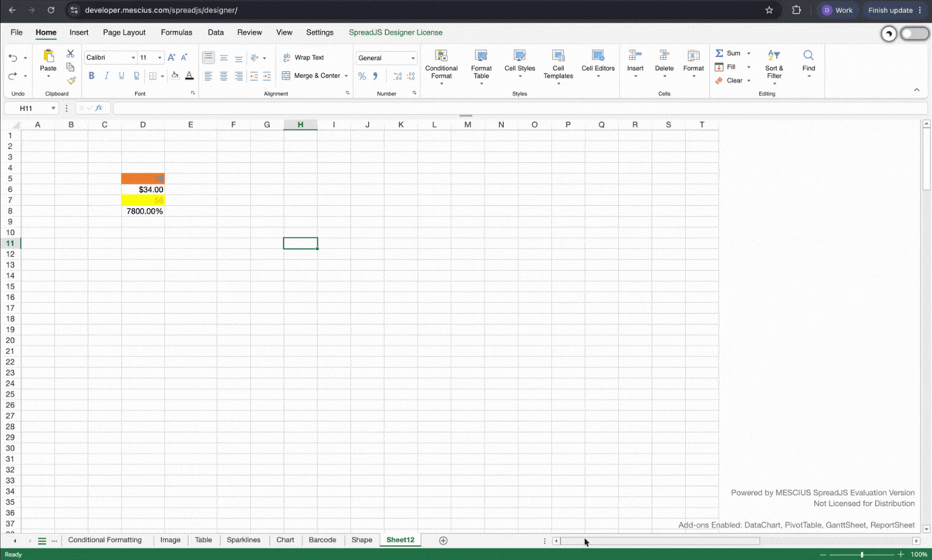Toggle Double Underline formatting

click(137, 76)
